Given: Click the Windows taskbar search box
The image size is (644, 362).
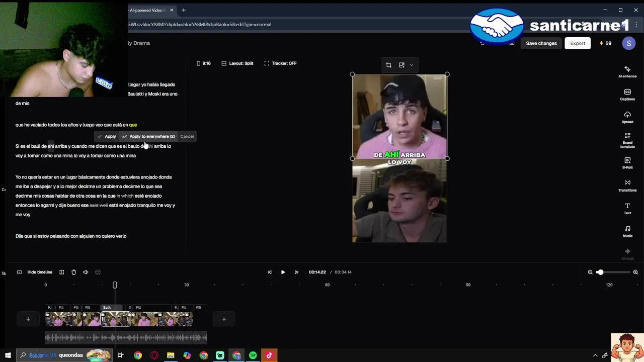Looking at the screenshot, I should click(65, 355).
